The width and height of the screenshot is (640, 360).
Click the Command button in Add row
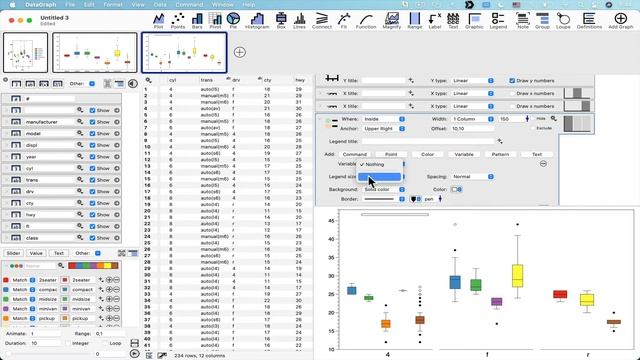coord(355,154)
